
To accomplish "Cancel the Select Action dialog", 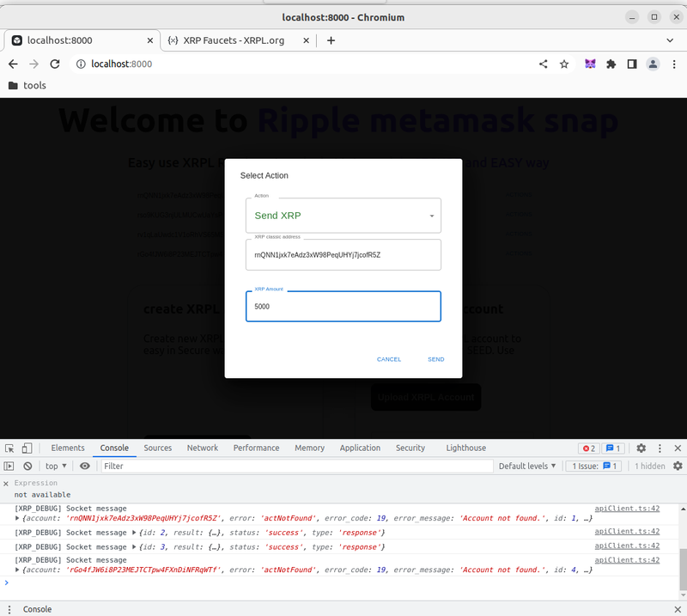I will click(x=389, y=359).
